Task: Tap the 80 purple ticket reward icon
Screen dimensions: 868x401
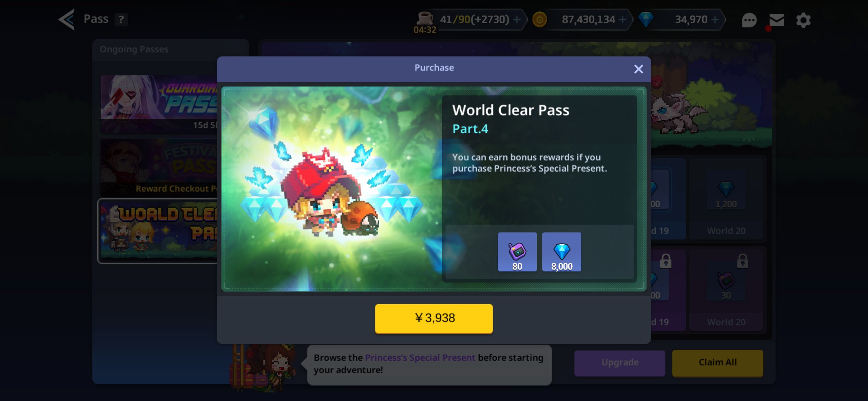Action: (517, 252)
